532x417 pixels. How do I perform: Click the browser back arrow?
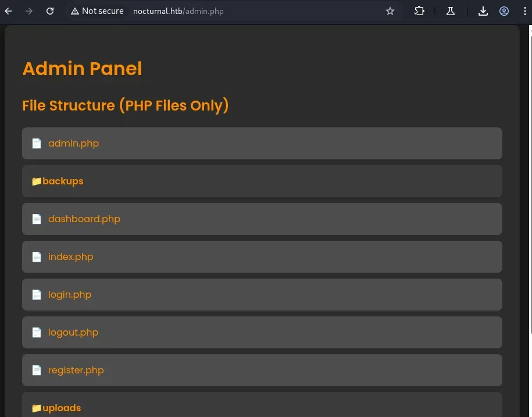[x=8, y=11]
